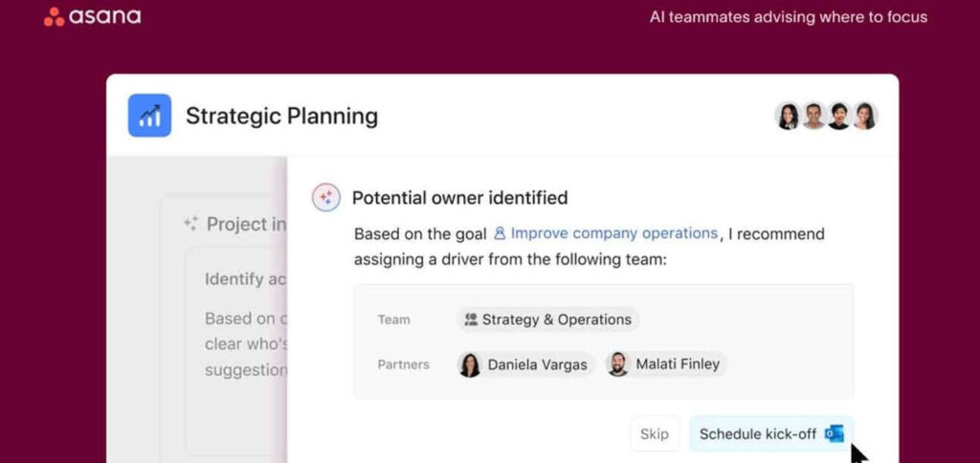Open the second member avatar in header
This screenshot has width=980, height=463.
point(813,116)
